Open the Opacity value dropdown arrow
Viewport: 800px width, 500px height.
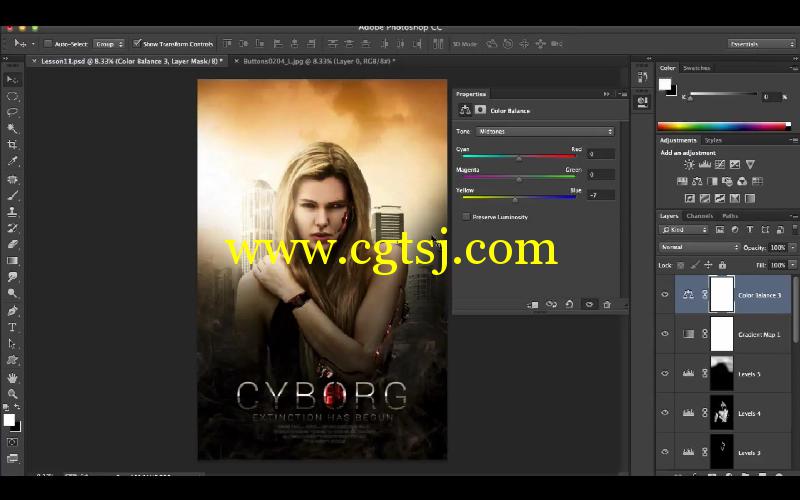pyautogui.click(x=792, y=247)
